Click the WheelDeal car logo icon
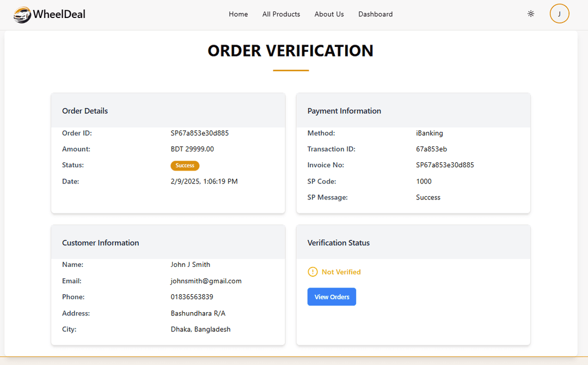 22,15
